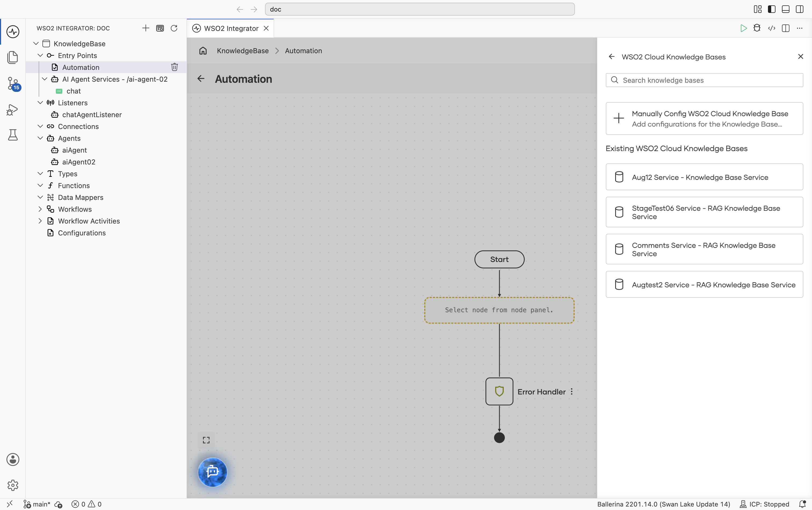Open the WSO2 Integrator activity bar icon
The height and width of the screenshot is (510, 812).
(13, 32)
